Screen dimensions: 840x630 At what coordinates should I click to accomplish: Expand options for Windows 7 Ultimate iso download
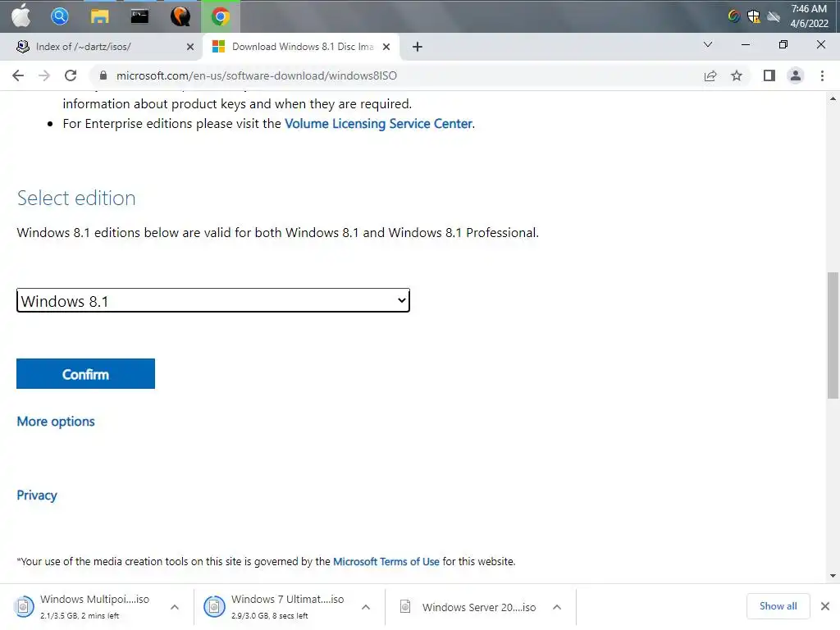tap(366, 607)
